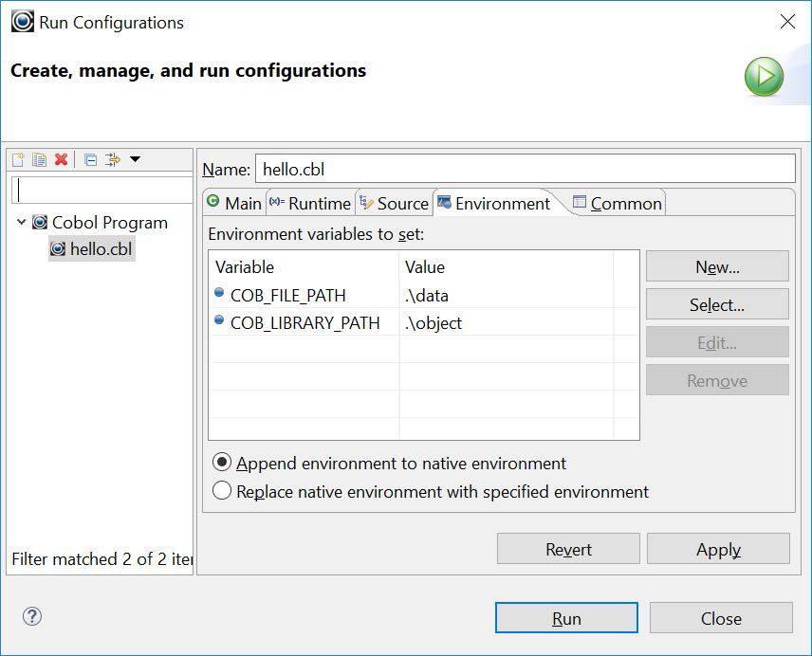Collapse all configurations in the tree
Viewport: 812px width, 656px height.
tap(92, 159)
